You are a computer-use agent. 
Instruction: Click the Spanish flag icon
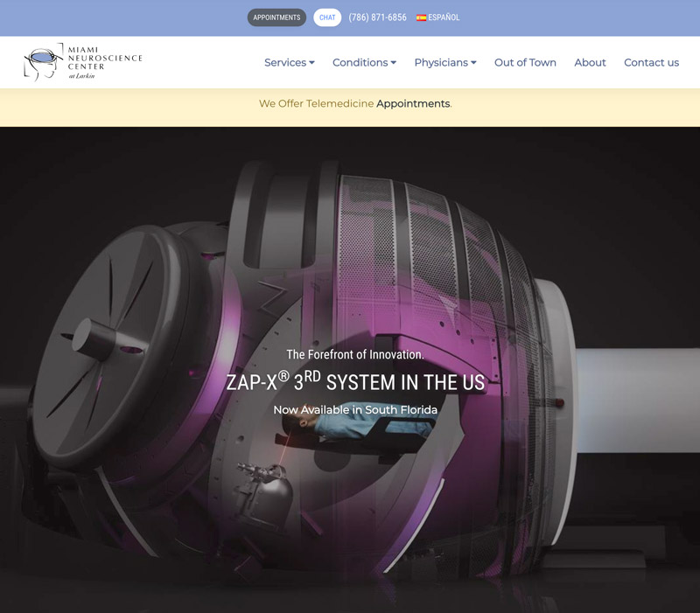421,17
